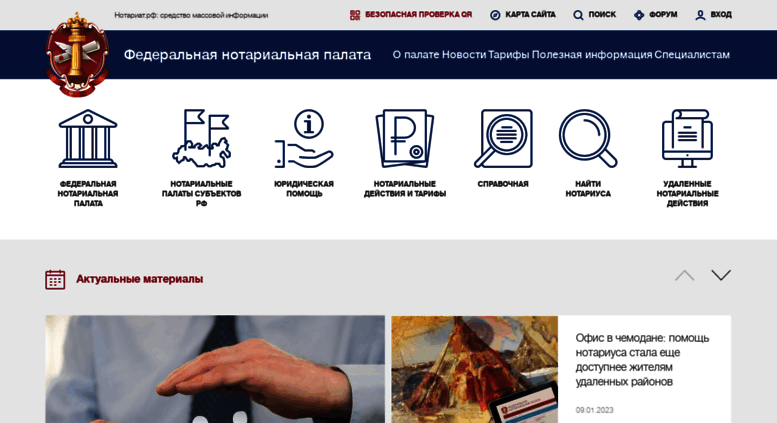
Task: Open the Полезная информация menu
Action: coord(592,54)
